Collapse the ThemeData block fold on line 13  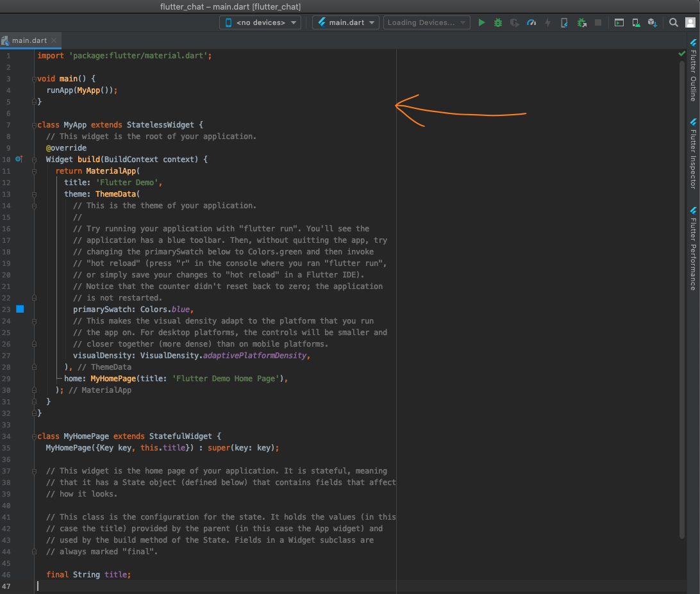click(x=33, y=194)
